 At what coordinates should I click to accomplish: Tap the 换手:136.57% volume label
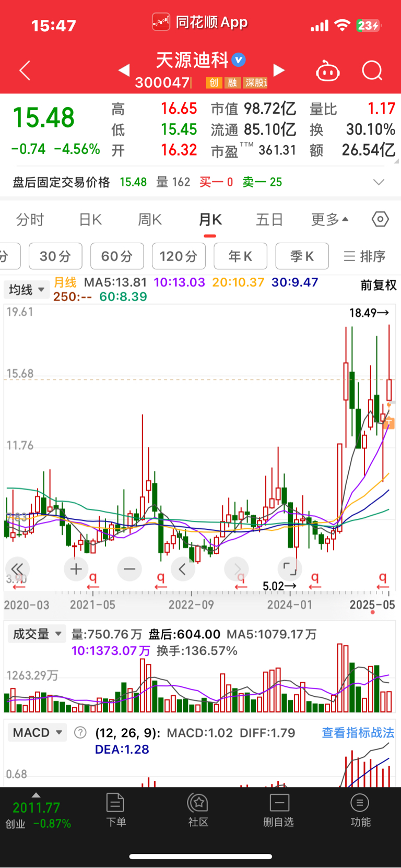click(197, 650)
